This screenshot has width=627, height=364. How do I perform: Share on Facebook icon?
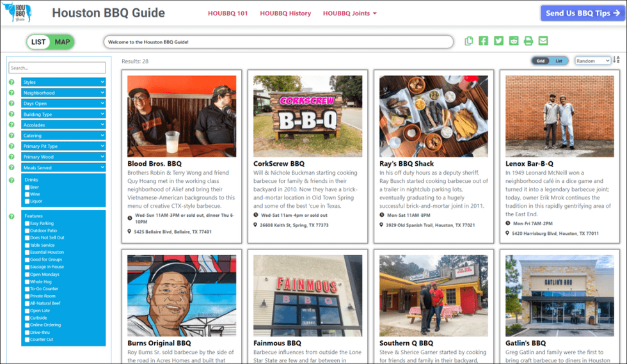(x=484, y=41)
